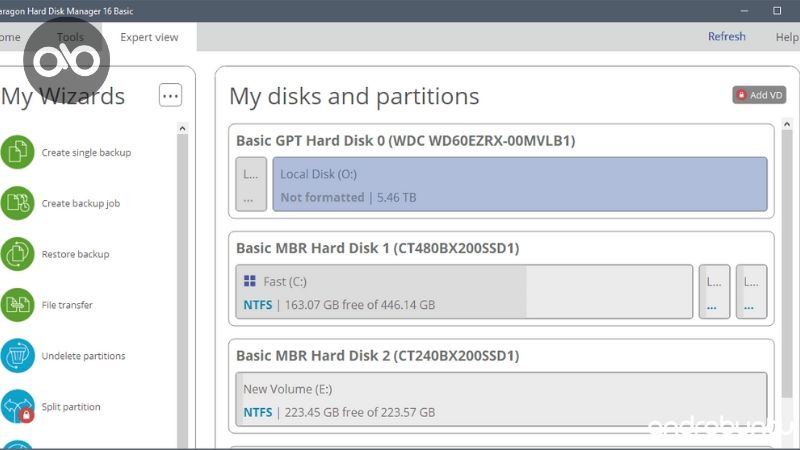Click the Not formatted 5.46 TB text
The height and width of the screenshot is (450, 800).
coord(348,197)
